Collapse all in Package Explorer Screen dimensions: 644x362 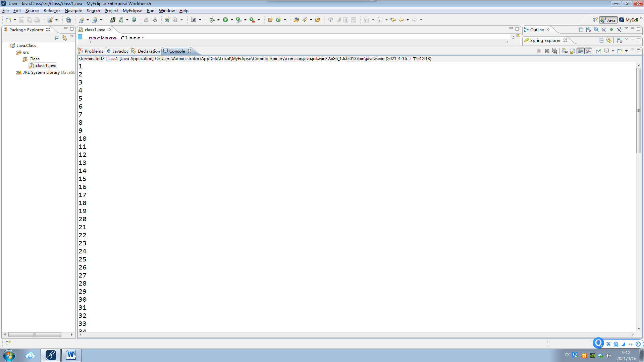point(57,38)
